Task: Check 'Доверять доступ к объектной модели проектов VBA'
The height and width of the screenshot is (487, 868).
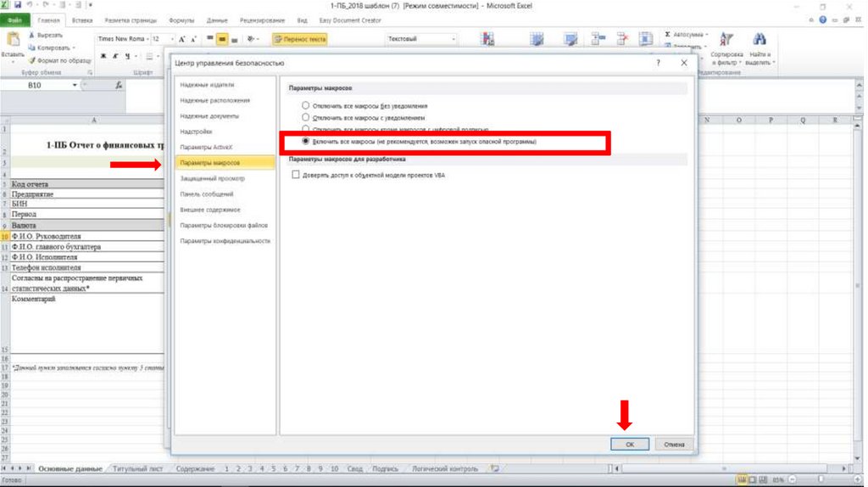Action: [296, 175]
